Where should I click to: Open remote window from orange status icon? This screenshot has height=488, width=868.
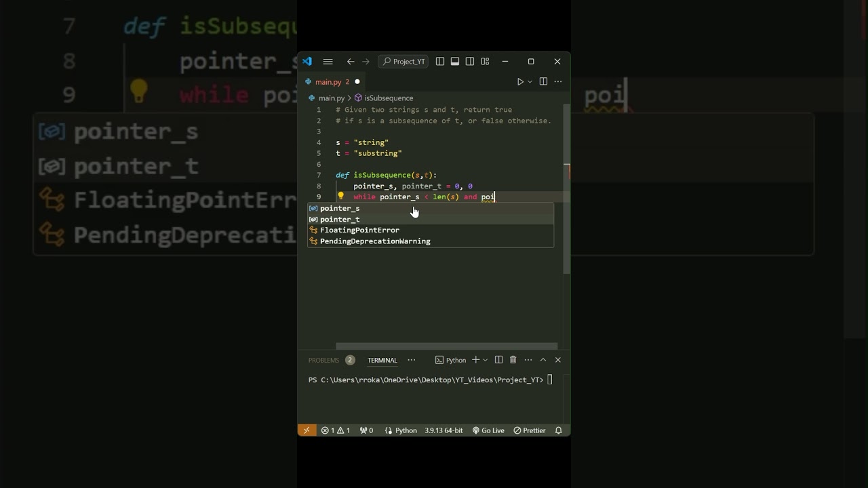coord(307,430)
